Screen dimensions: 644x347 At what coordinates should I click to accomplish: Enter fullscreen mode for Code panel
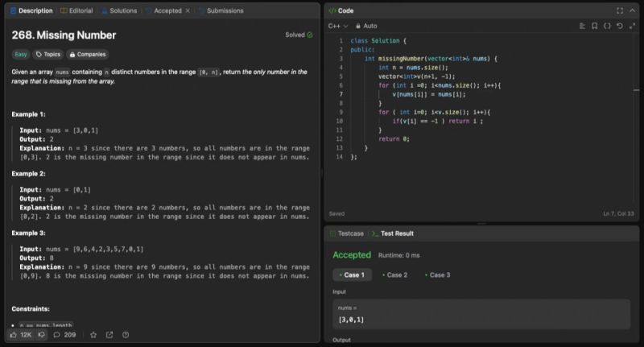pyautogui.click(x=620, y=10)
